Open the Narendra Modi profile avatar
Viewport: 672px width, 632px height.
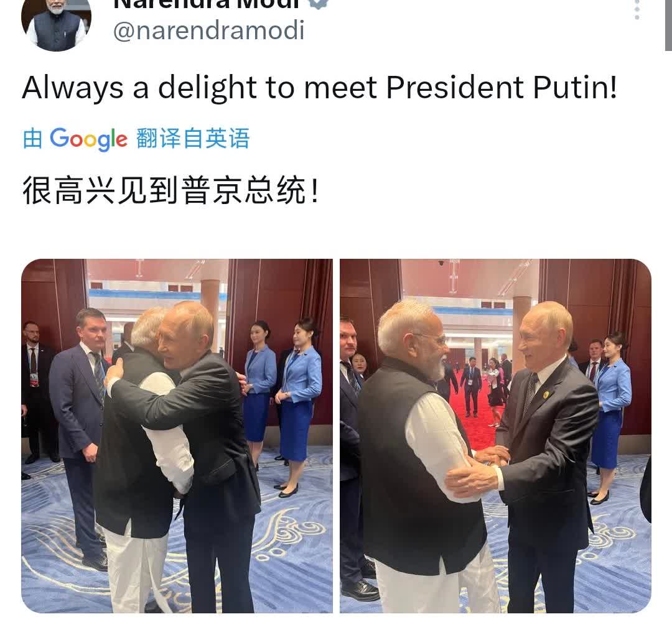point(56,25)
